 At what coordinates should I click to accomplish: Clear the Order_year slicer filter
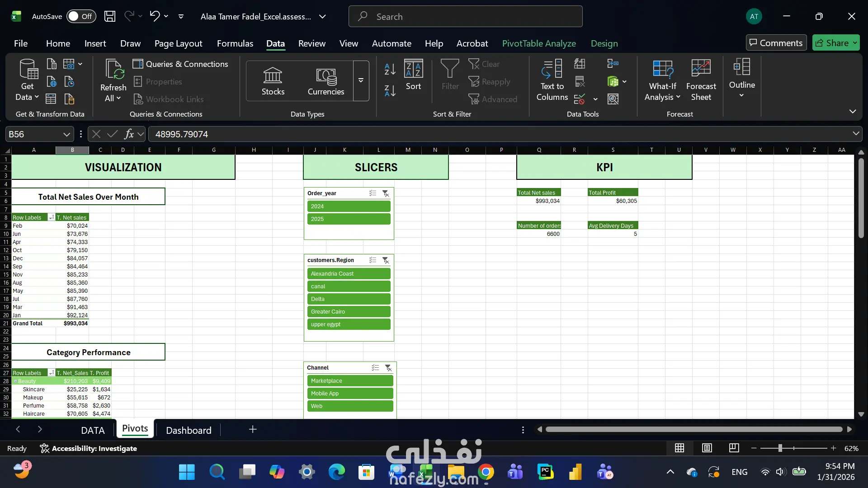(x=386, y=193)
